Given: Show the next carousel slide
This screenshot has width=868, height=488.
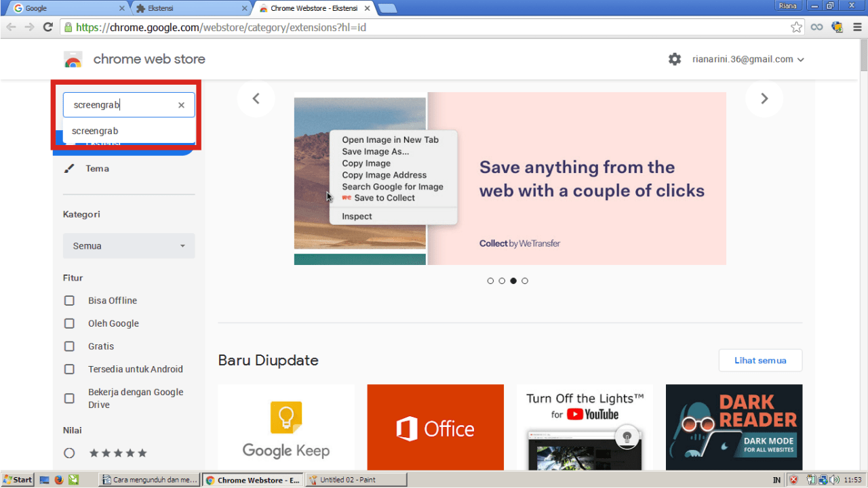Looking at the screenshot, I should pyautogui.click(x=764, y=98).
